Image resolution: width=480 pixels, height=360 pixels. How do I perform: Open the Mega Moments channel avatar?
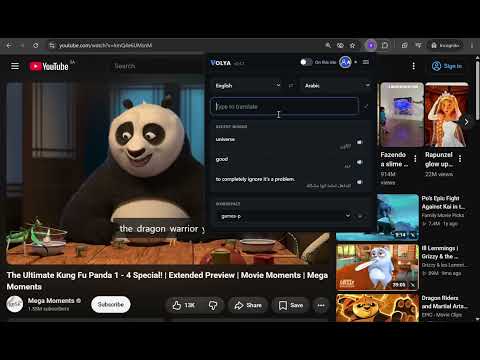15,304
